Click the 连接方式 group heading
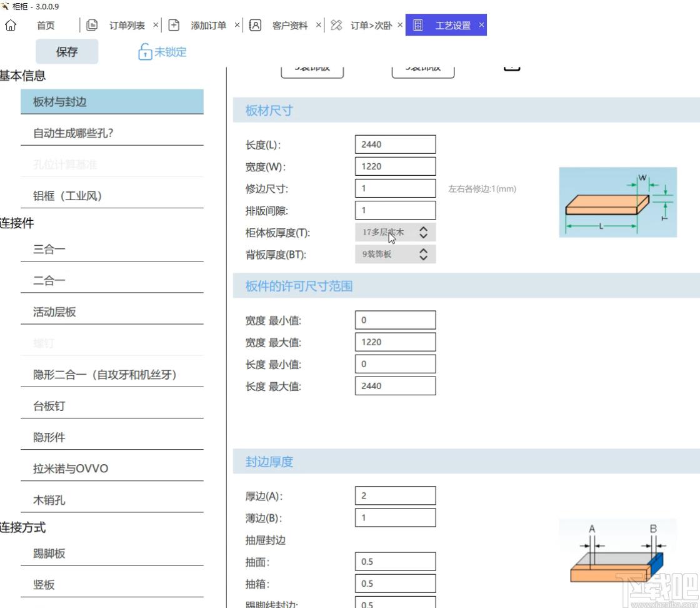The width and height of the screenshot is (700, 608). pyautogui.click(x=22, y=527)
